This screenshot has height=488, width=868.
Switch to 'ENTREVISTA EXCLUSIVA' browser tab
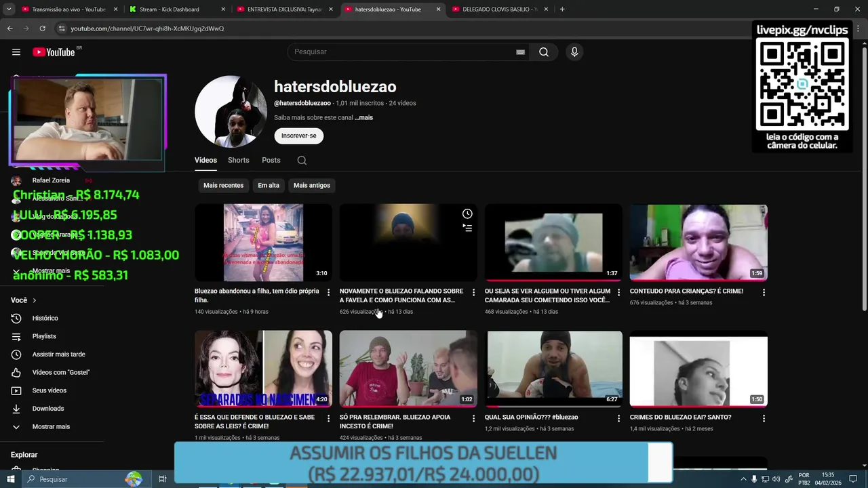[x=285, y=9]
